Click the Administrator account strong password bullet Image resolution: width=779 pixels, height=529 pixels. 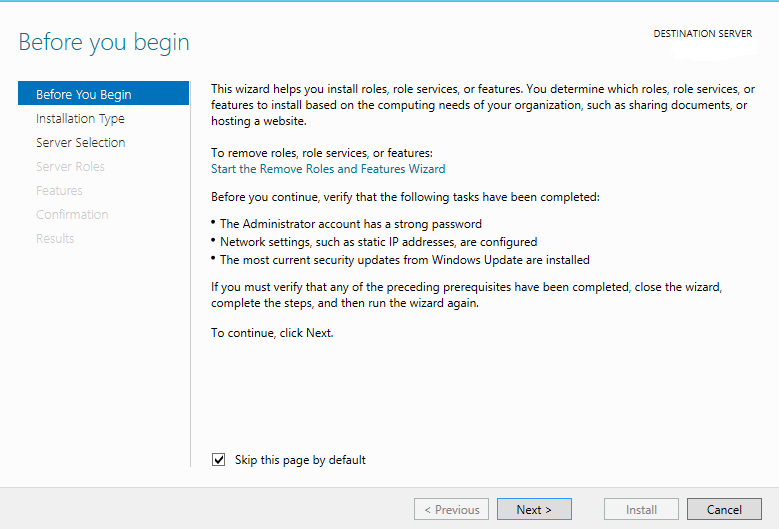coord(350,224)
